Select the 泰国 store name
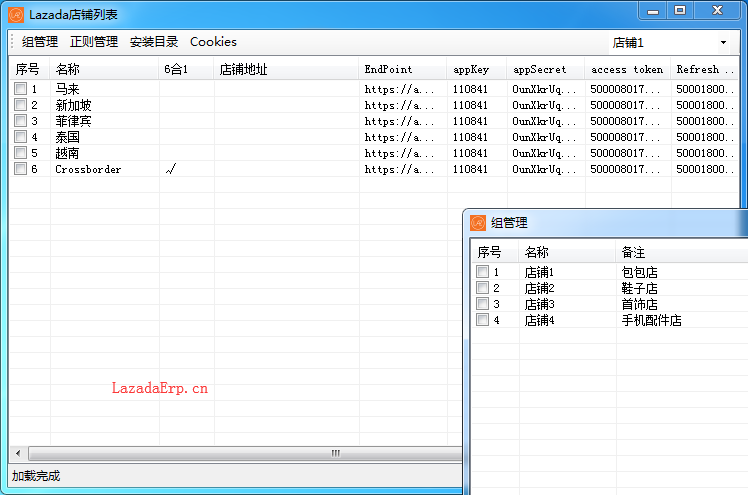This screenshot has height=495, width=748. (67, 137)
